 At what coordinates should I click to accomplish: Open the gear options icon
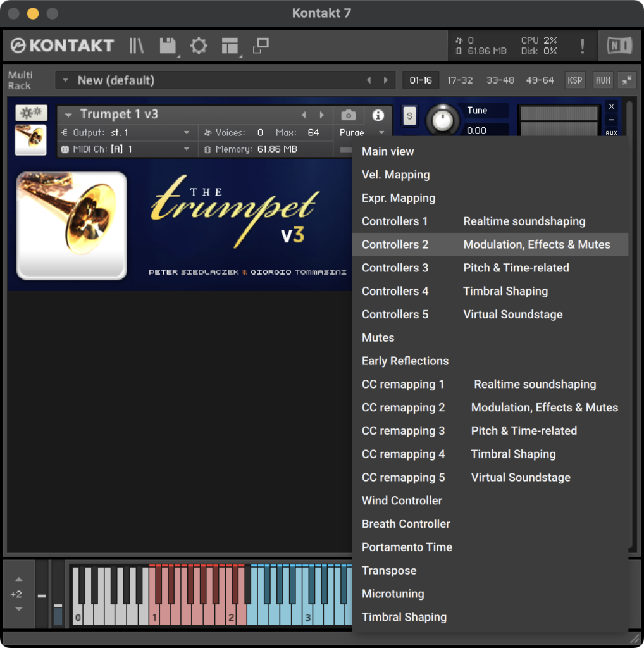click(x=199, y=46)
